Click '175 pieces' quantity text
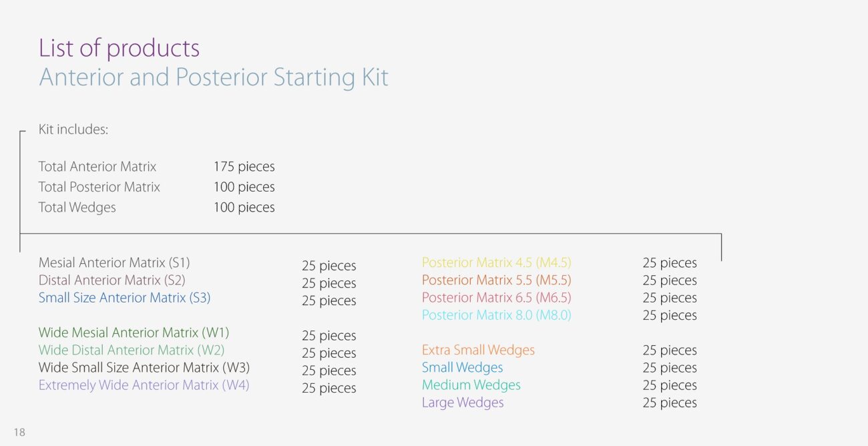The image size is (868, 446). [244, 167]
